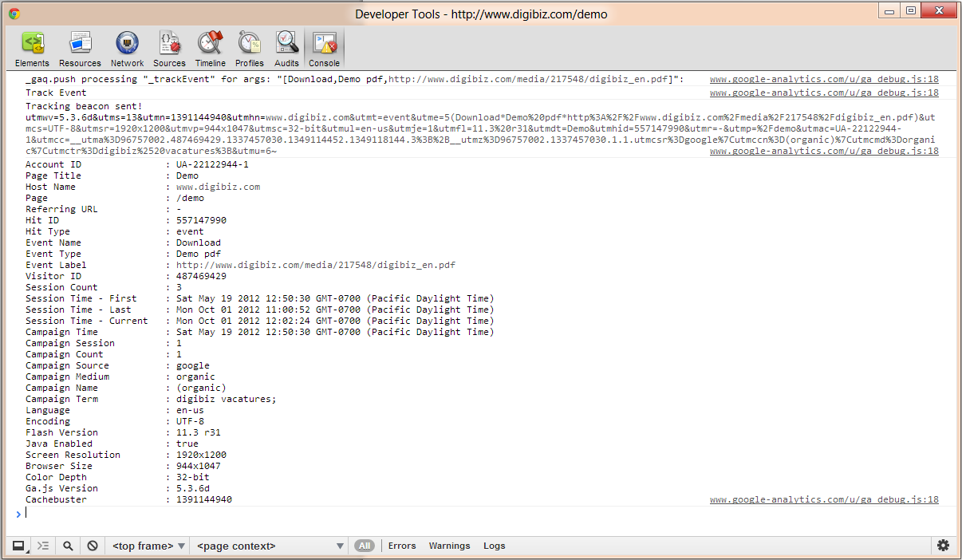Viewport: 962px width, 560px height.
Task: Filter console by Logs
Action: (494, 546)
